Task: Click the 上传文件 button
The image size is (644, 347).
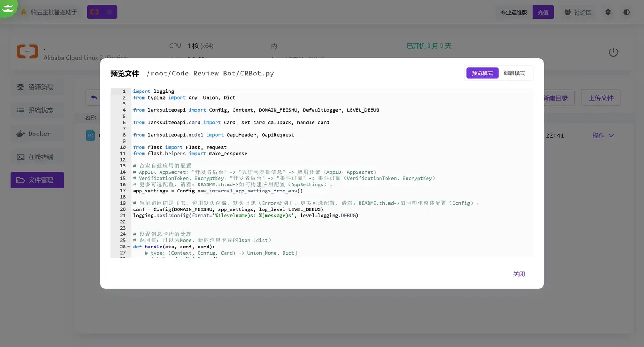Action: (601, 98)
